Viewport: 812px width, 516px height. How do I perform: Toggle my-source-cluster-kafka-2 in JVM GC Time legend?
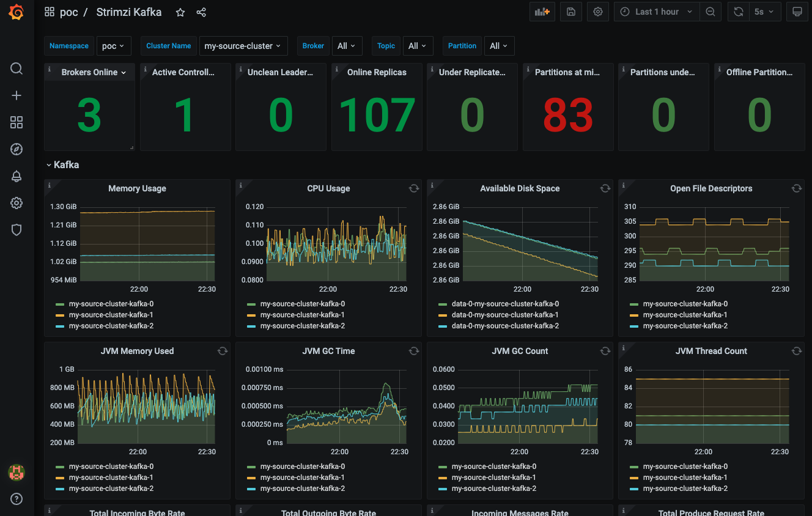coord(302,488)
